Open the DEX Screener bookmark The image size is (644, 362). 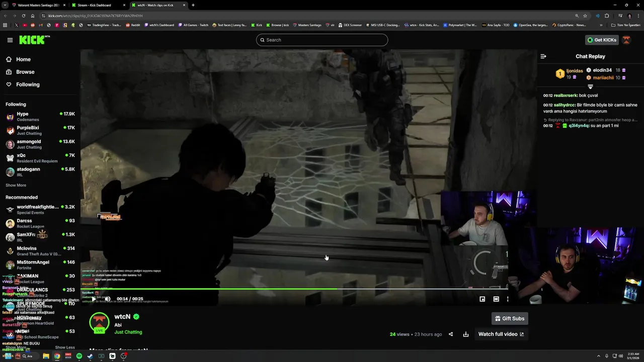point(350,25)
